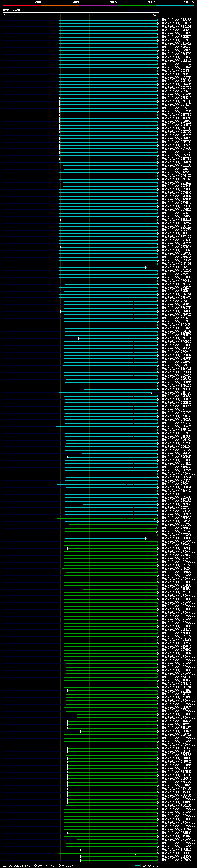Click the white query sequence bar

pos(81,12)
